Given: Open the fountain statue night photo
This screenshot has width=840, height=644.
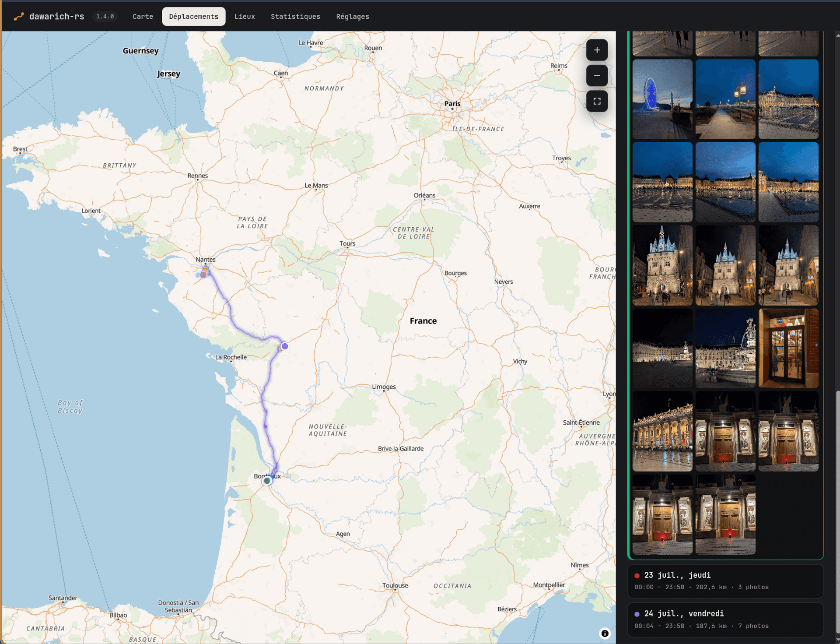Looking at the screenshot, I should 725,348.
